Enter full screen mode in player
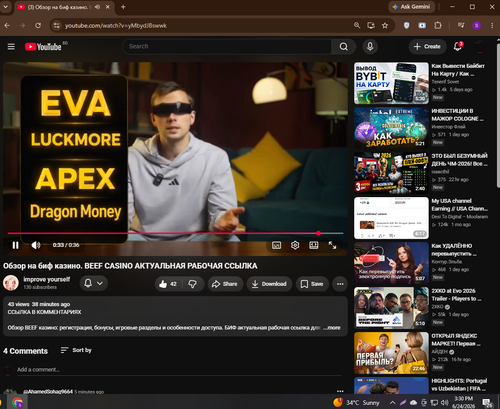 pos(332,245)
